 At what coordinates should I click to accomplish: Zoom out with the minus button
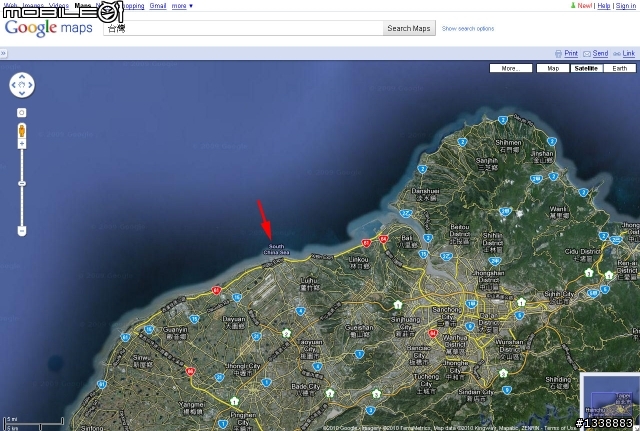(22, 231)
